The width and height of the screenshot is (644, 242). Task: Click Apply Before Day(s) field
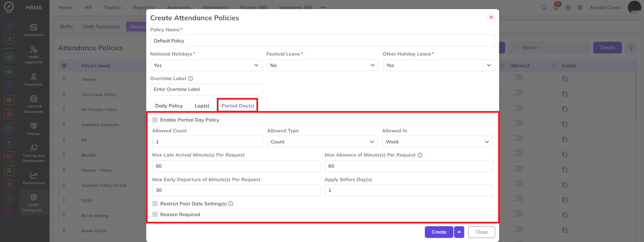tap(409, 190)
